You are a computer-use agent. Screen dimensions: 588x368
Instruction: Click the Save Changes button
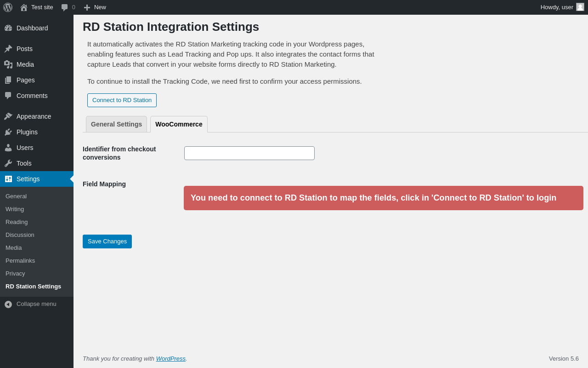pyautogui.click(x=107, y=241)
